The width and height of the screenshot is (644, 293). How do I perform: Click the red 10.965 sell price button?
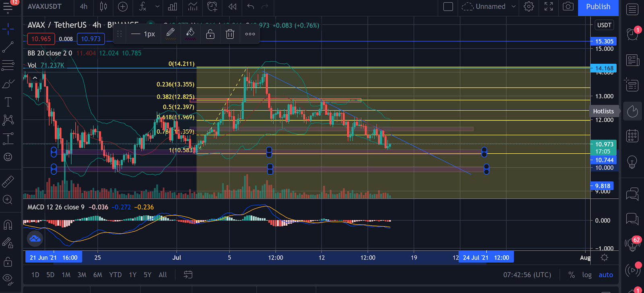tap(41, 39)
